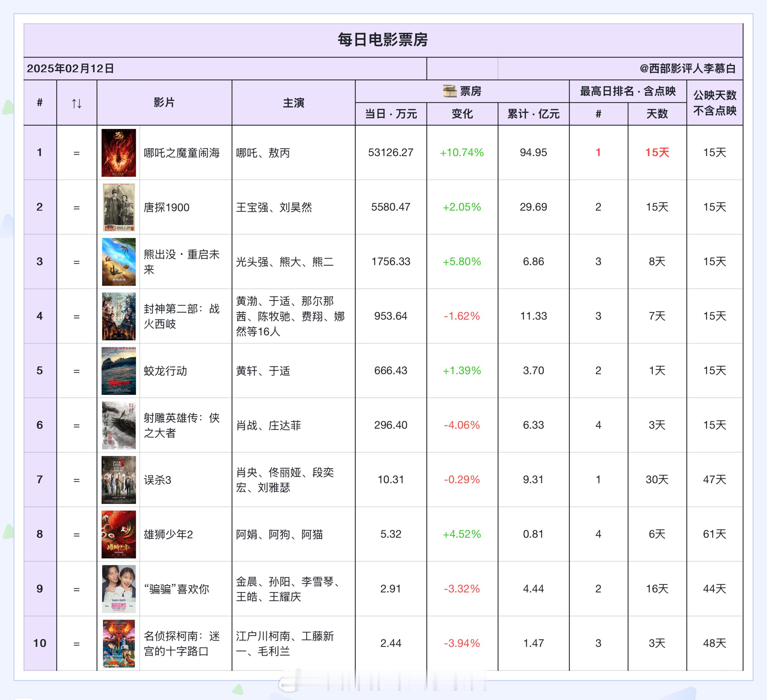
Task: Open the 误杀3 poster thumbnail
Action: [119, 480]
